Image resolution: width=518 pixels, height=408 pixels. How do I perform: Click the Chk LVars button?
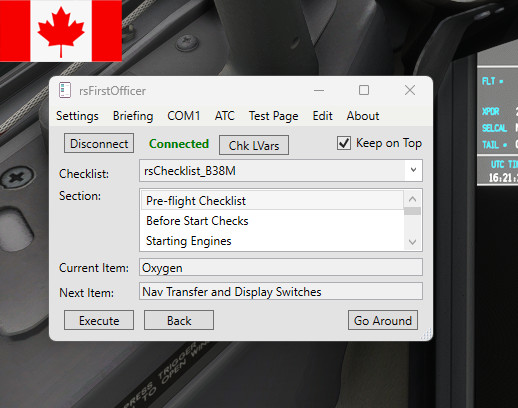coord(254,145)
